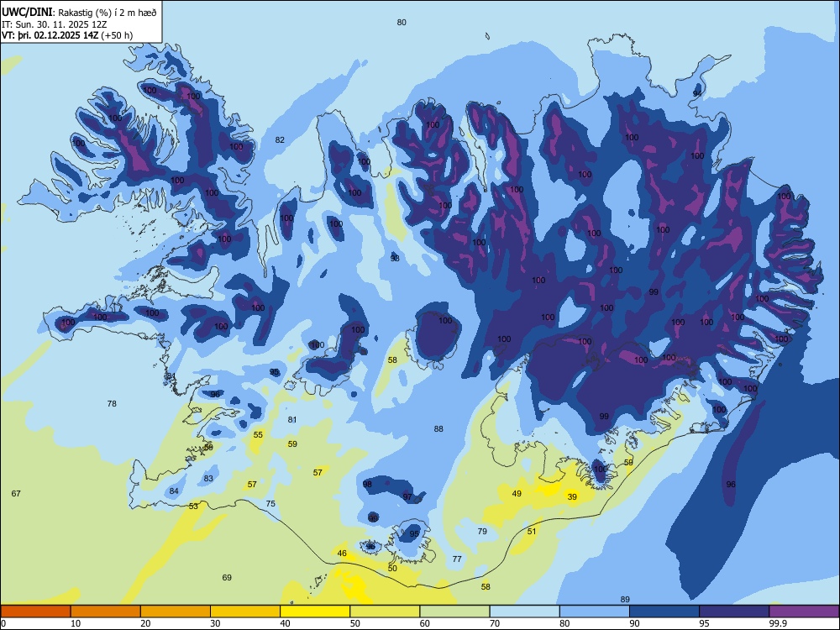This screenshot has width=840, height=630.
Task: Click the purple above-99.9 legend swatch
Action: [804, 612]
